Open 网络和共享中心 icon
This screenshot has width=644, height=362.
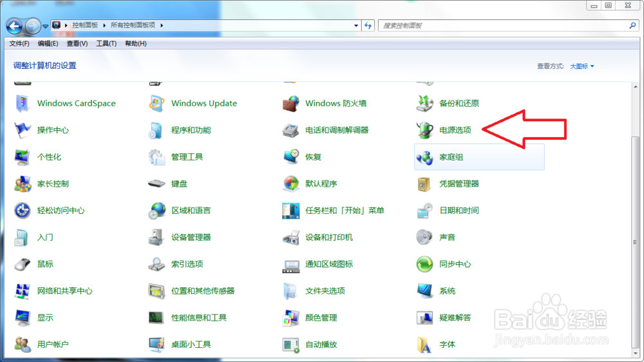(x=23, y=291)
